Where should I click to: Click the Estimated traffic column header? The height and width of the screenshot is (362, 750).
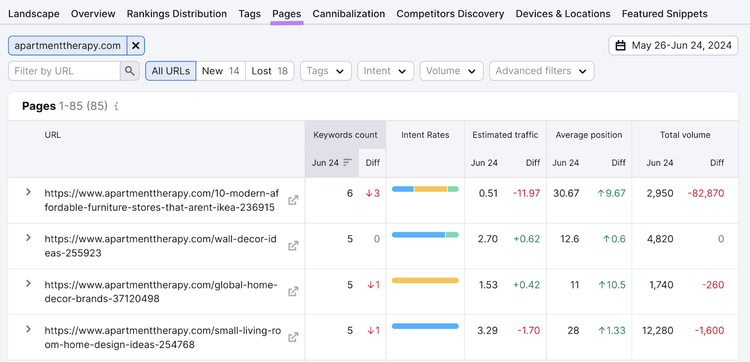click(x=505, y=135)
